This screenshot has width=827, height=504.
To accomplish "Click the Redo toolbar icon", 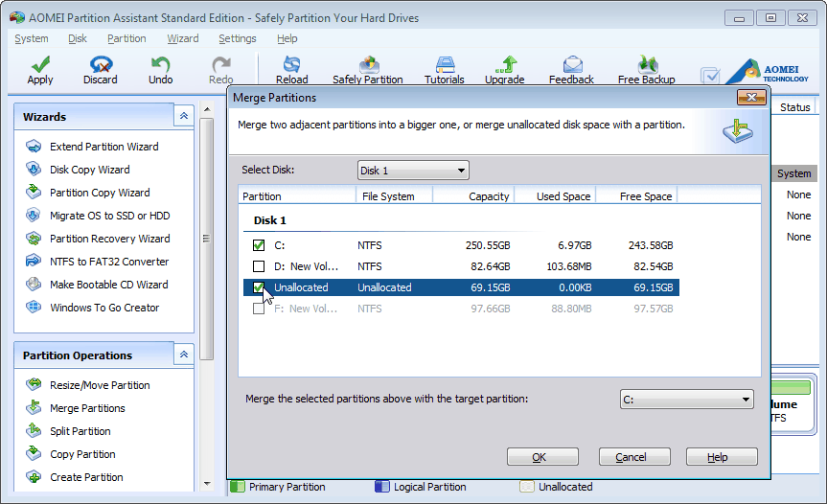I will pyautogui.click(x=221, y=70).
